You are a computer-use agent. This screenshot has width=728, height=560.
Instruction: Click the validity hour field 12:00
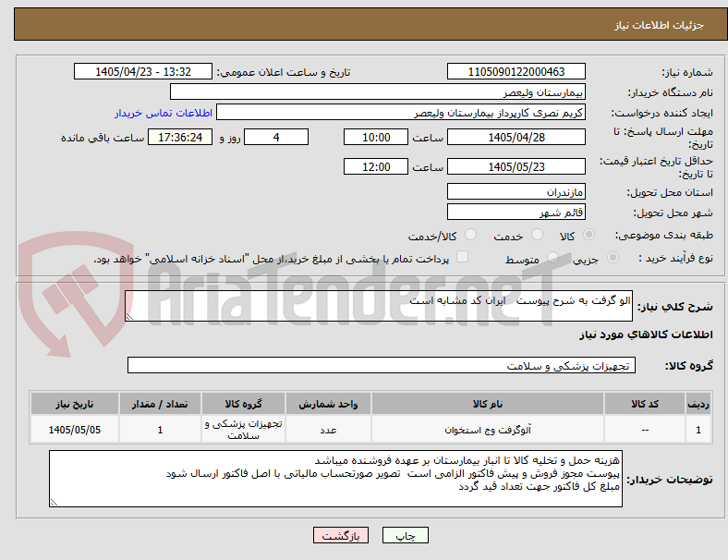376,166
